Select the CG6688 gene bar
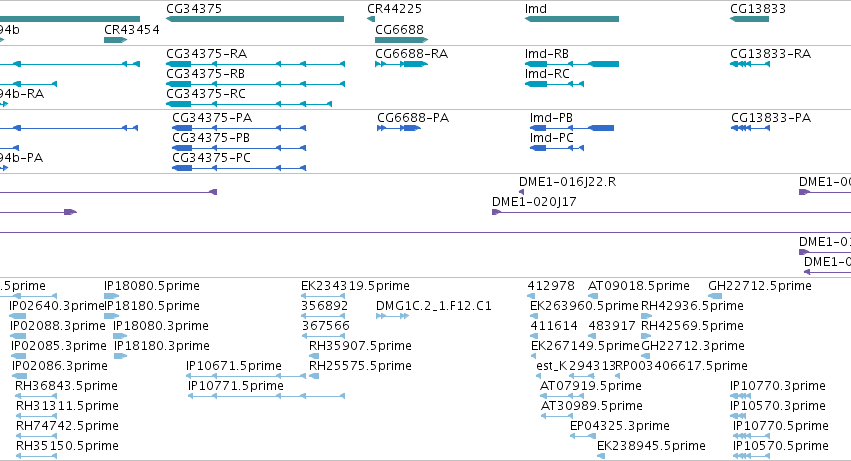Viewport: 851px width, 461px height. (x=402, y=40)
